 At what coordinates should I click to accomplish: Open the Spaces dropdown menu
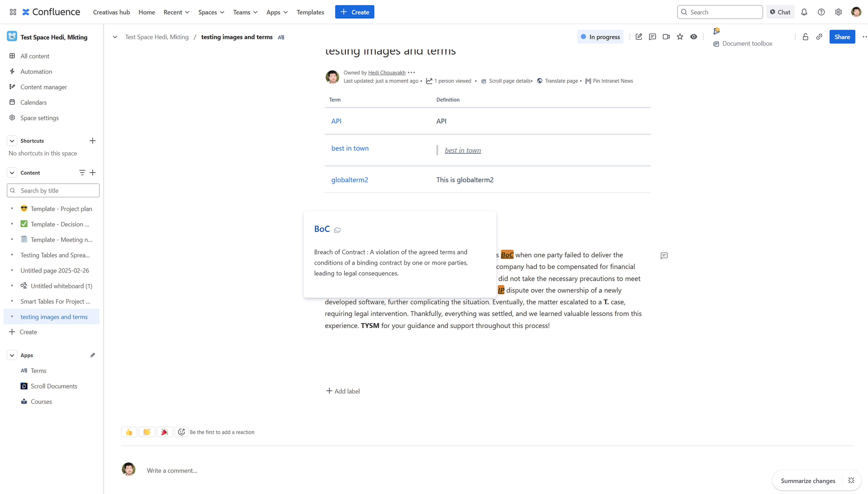click(x=211, y=12)
